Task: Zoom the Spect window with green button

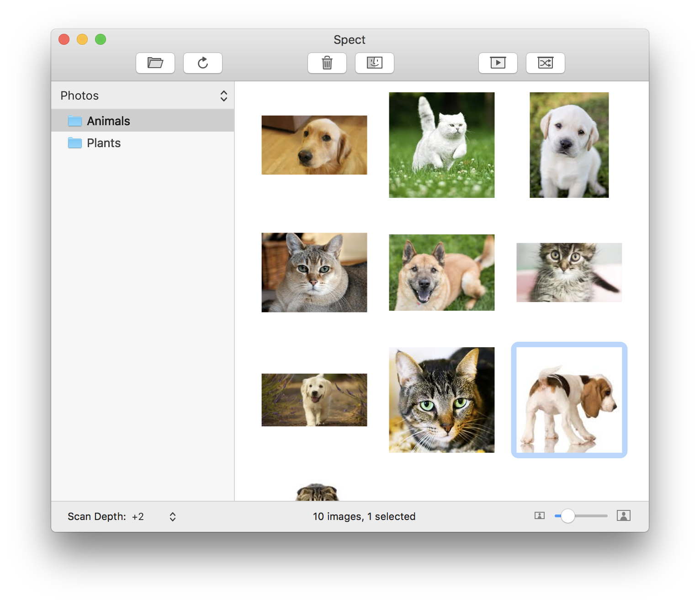Action: click(101, 39)
